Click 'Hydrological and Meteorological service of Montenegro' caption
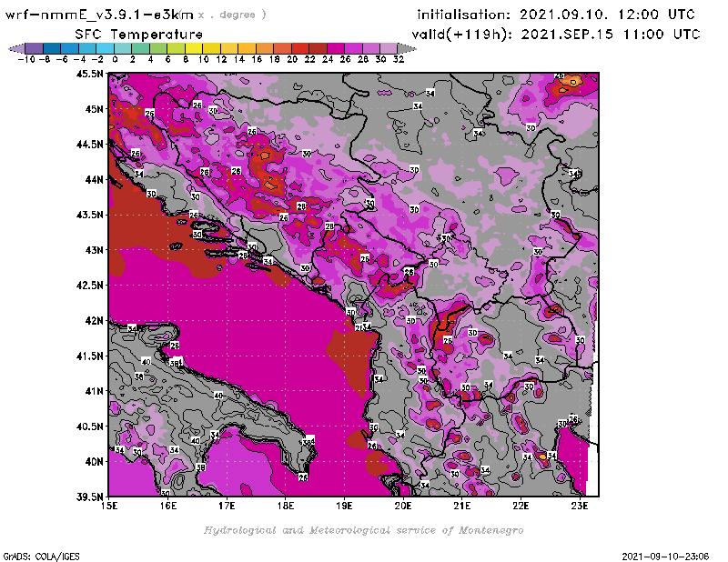 click(363, 530)
